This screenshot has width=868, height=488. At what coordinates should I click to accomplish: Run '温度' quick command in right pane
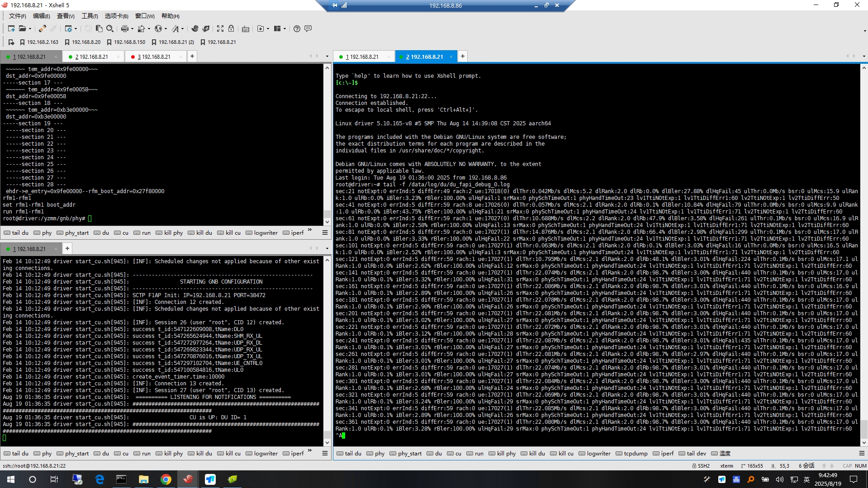pos(721,453)
